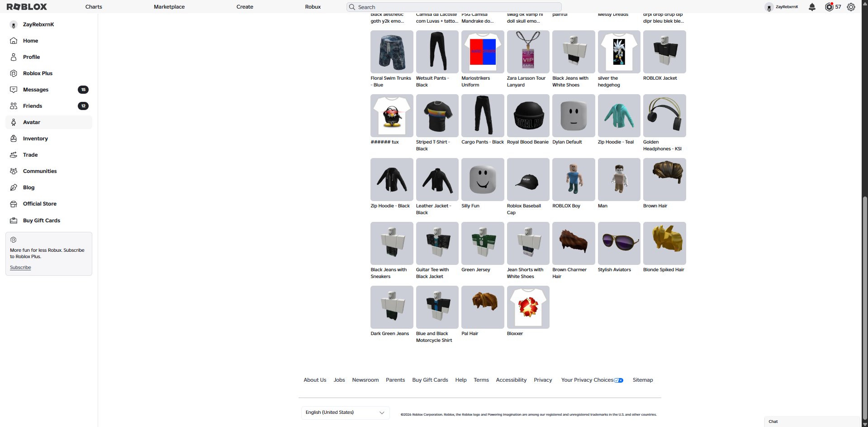868x427 pixels.
Task: Select the Zip Hoodie - Teal item
Action: (619, 115)
